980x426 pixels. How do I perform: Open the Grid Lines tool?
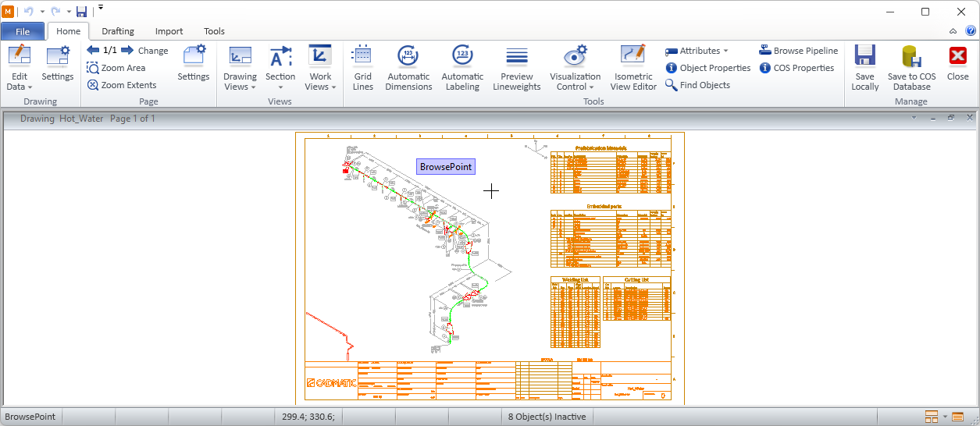click(362, 67)
